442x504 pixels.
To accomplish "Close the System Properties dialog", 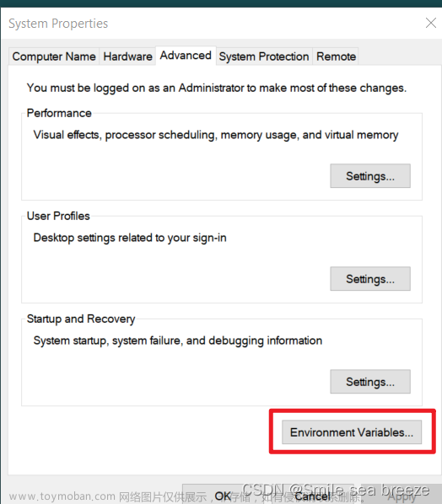I will coord(431,23).
